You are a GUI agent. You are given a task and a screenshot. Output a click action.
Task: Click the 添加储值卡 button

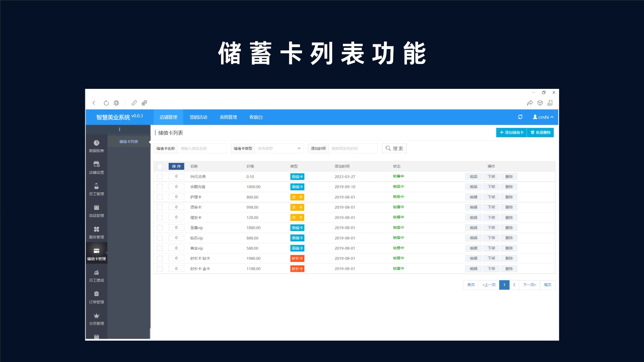pos(512,132)
